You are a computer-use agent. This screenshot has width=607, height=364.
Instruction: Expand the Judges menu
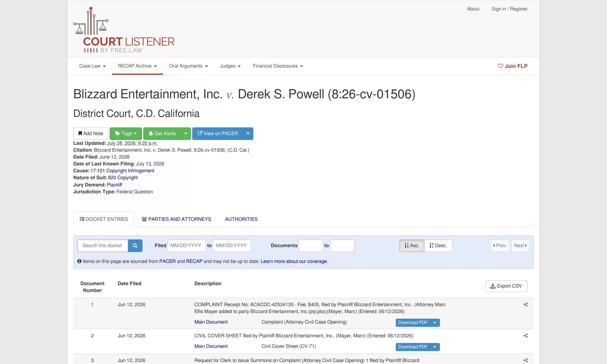(x=230, y=66)
